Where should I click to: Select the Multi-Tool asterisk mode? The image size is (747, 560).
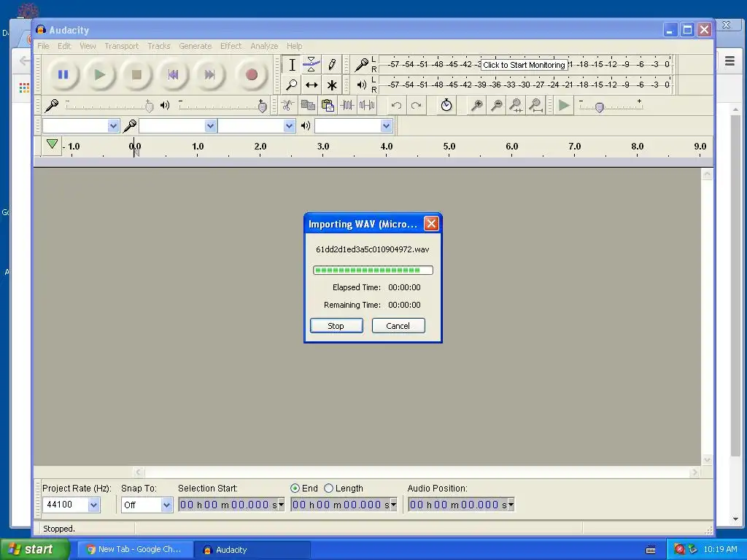click(x=332, y=85)
